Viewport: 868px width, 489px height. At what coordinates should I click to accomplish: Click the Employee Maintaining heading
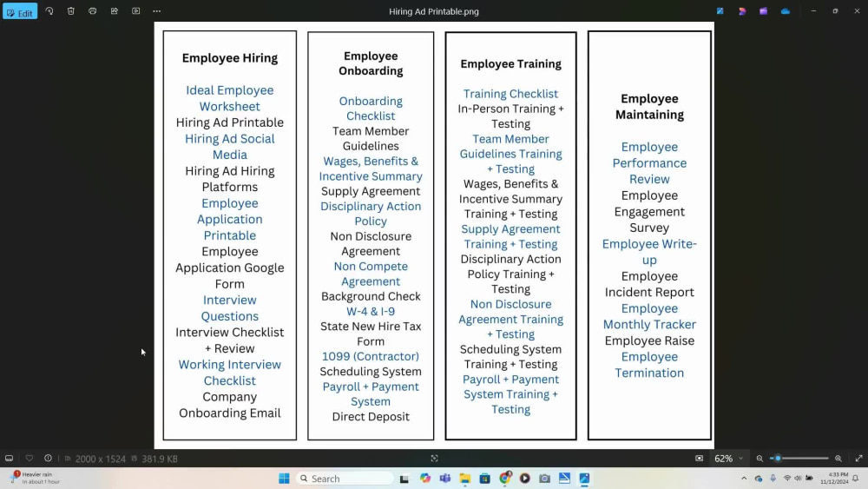649,106
